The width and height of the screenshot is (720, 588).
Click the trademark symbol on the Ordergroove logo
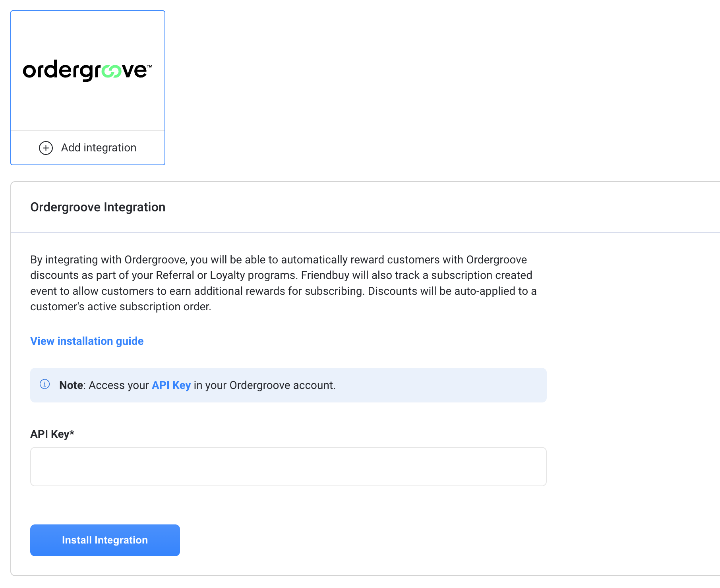[149, 66]
